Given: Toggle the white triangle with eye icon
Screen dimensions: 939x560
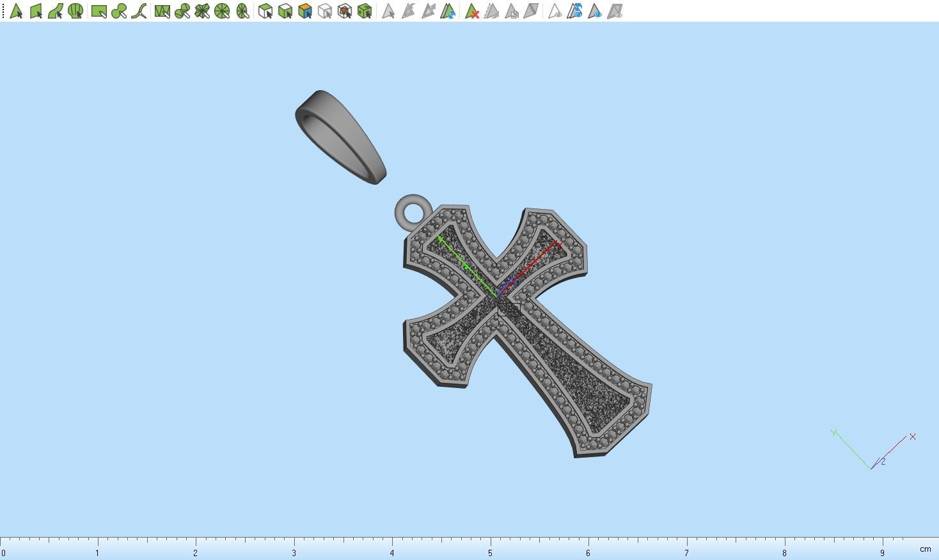Looking at the screenshot, I should (555, 11).
